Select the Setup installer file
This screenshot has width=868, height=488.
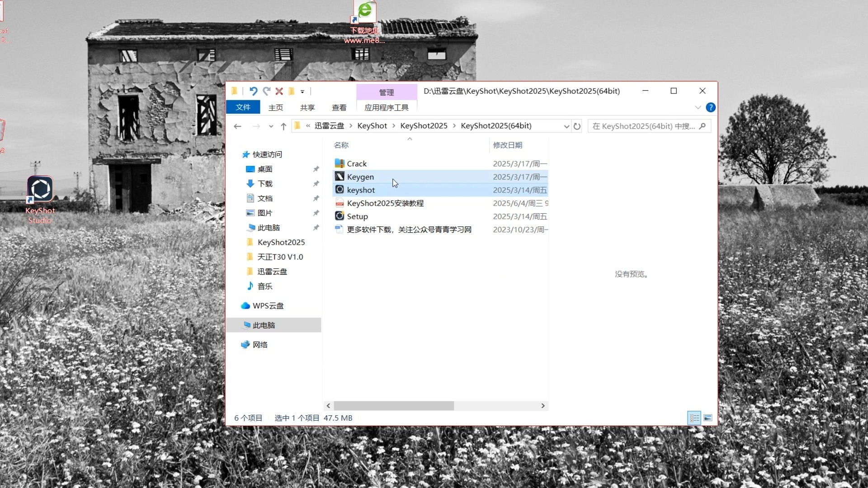357,216
